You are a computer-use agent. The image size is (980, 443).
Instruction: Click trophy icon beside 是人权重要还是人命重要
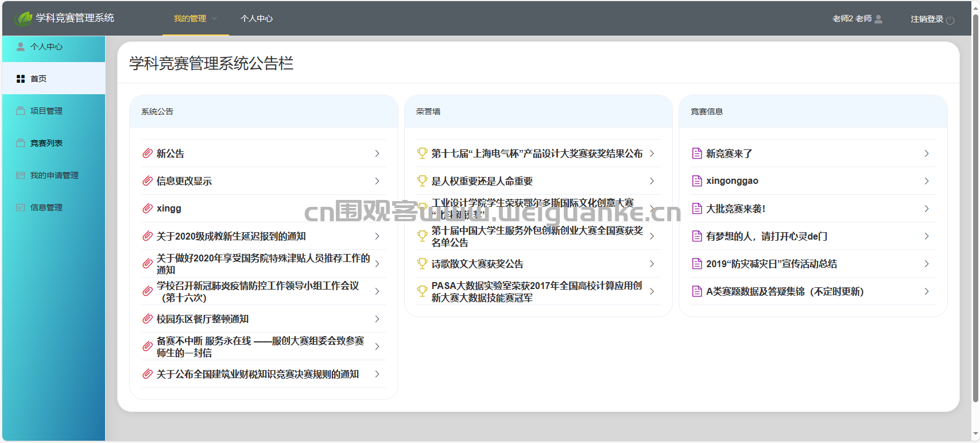click(x=422, y=181)
